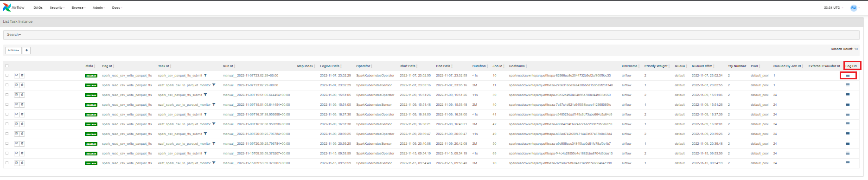
Task: Open the log icon for job 39
Action: (x=848, y=95)
